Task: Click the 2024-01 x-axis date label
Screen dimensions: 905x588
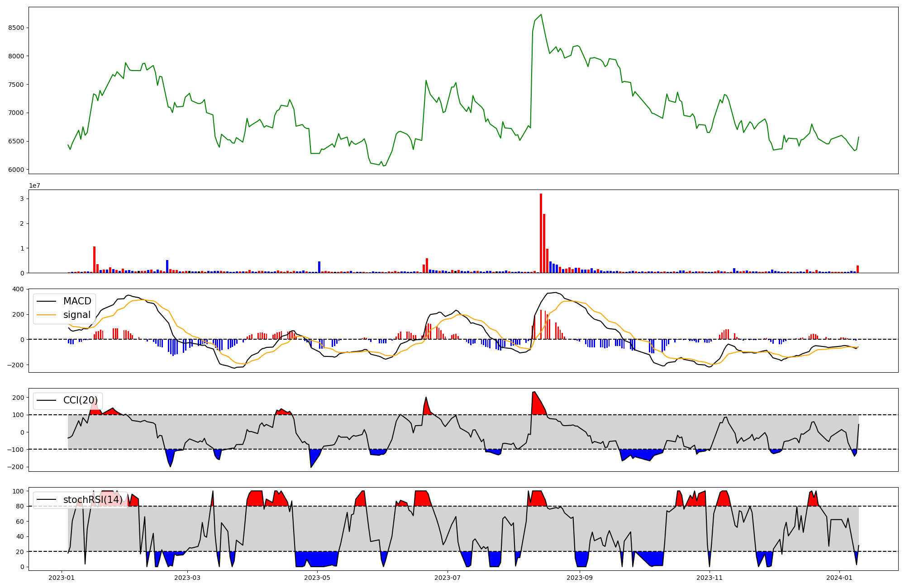Action: pyautogui.click(x=839, y=578)
